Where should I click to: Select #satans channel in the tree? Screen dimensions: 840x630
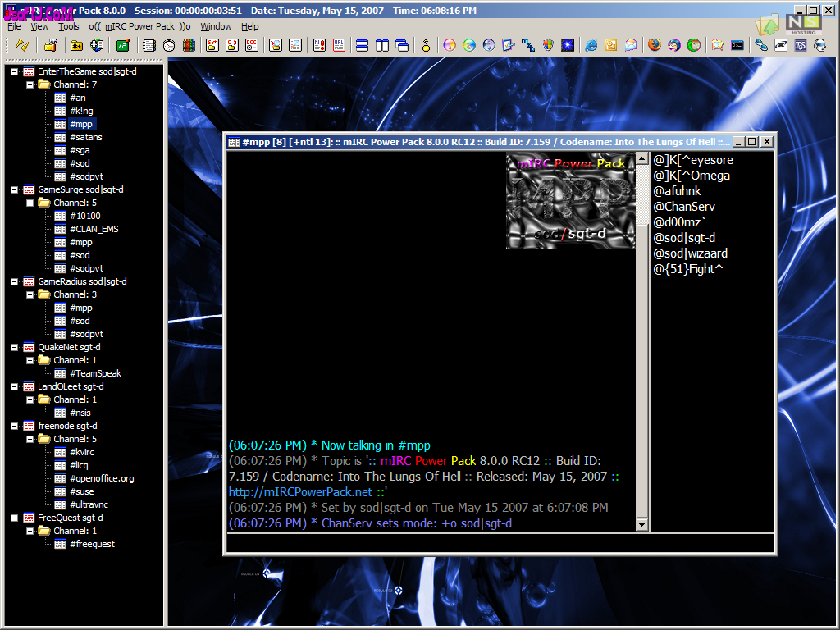[x=85, y=137]
